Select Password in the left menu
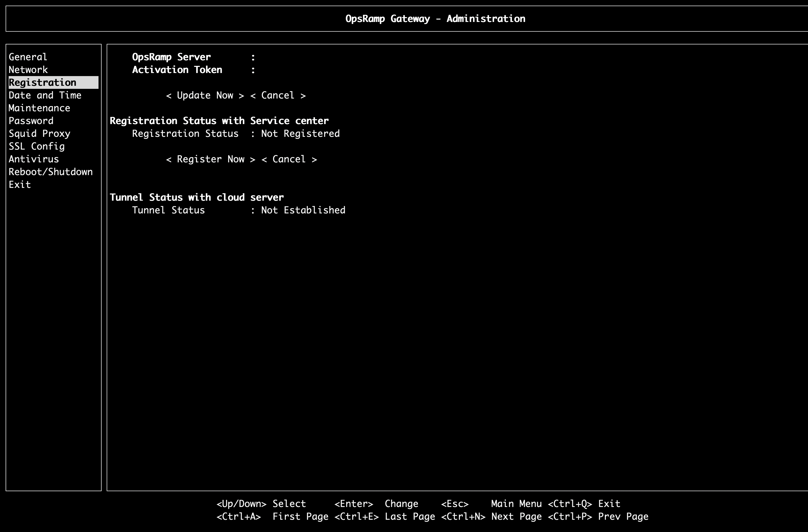The height and width of the screenshot is (532, 808). (x=31, y=121)
